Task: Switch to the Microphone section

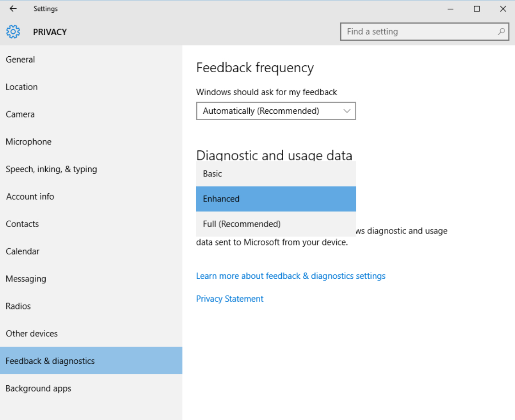Action: pyautogui.click(x=91, y=142)
